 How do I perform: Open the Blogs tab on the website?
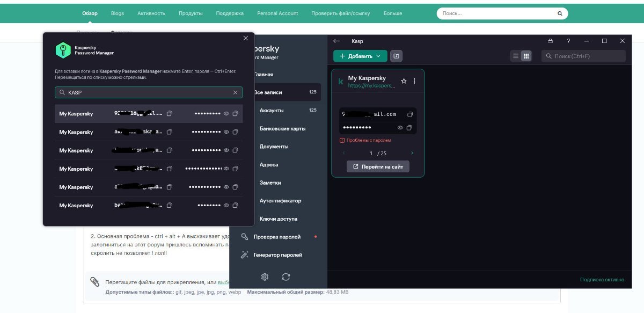click(x=118, y=13)
